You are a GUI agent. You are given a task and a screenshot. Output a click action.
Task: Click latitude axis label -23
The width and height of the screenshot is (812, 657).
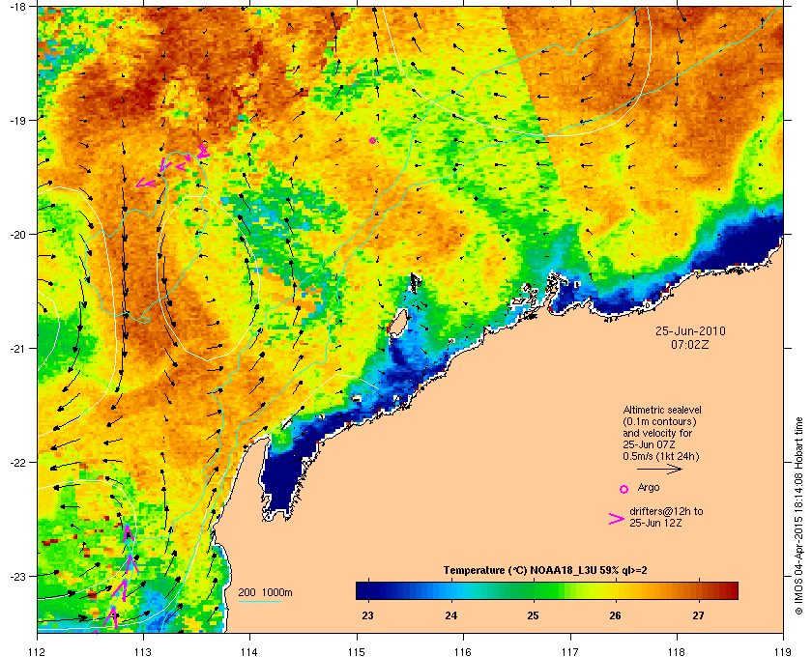pyautogui.click(x=17, y=576)
